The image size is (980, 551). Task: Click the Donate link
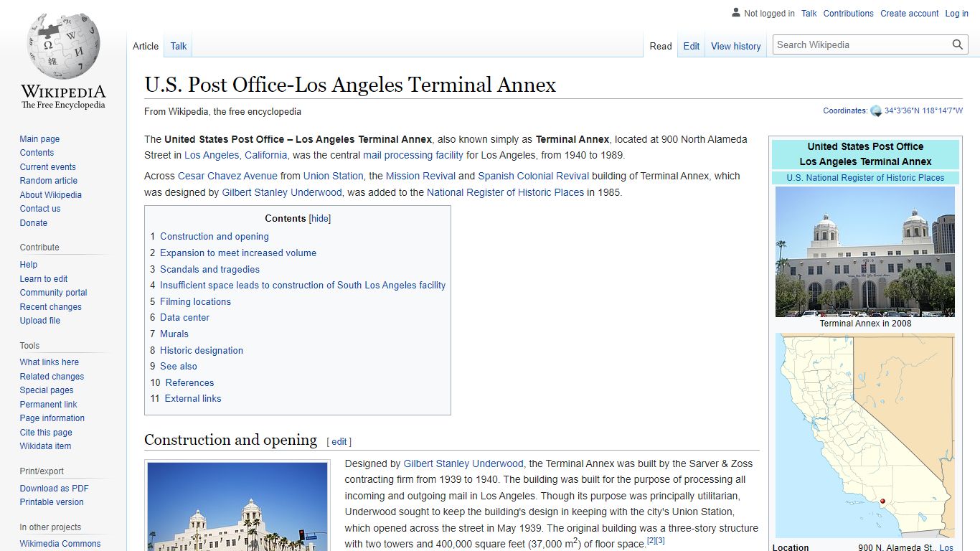(34, 223)
